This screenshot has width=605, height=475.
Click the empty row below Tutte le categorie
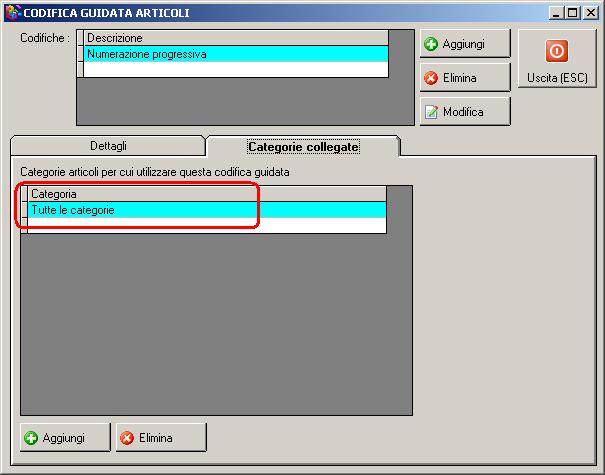[x=207, y=225]
